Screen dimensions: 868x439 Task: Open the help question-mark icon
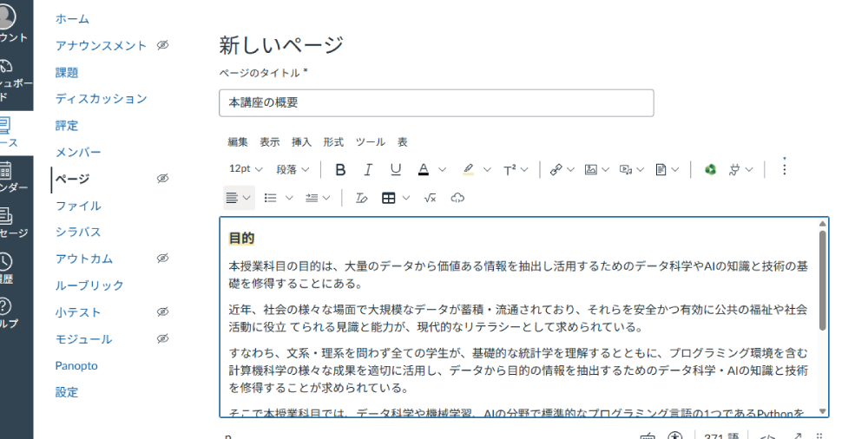(5, 305)
